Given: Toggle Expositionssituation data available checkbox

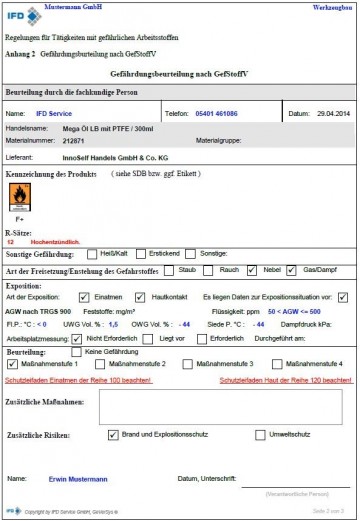Looking at the screenshot, I should point(343,297).
